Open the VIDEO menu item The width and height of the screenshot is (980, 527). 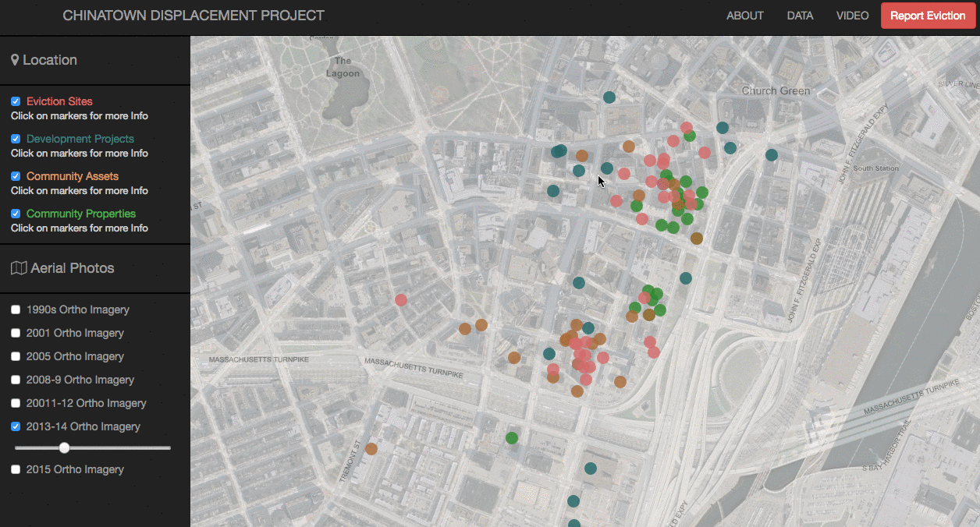[852, 16]
